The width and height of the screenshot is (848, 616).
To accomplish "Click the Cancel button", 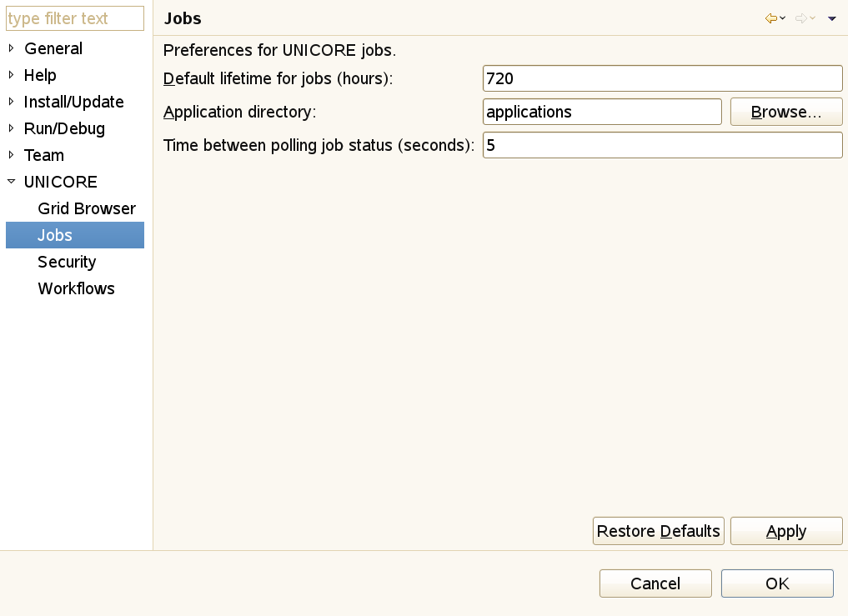I will coord(655,583).
